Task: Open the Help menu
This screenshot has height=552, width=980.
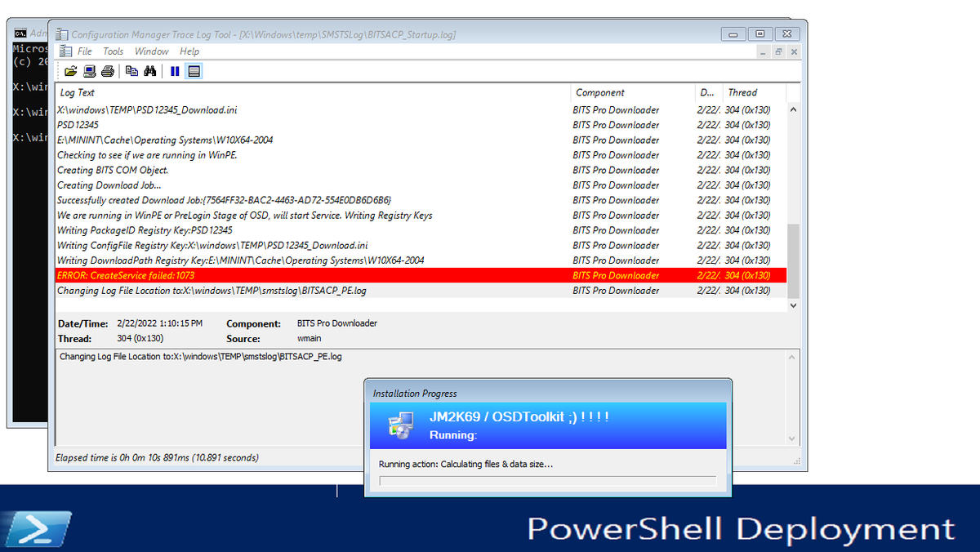Action: [x=189, y=51]
